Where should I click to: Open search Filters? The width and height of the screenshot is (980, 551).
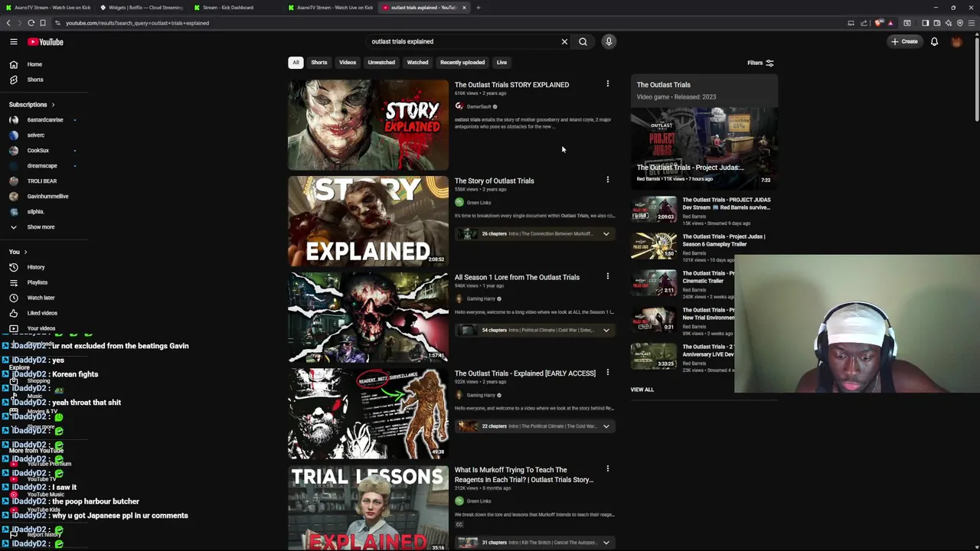pyautogui.click(x=760, y=63)
